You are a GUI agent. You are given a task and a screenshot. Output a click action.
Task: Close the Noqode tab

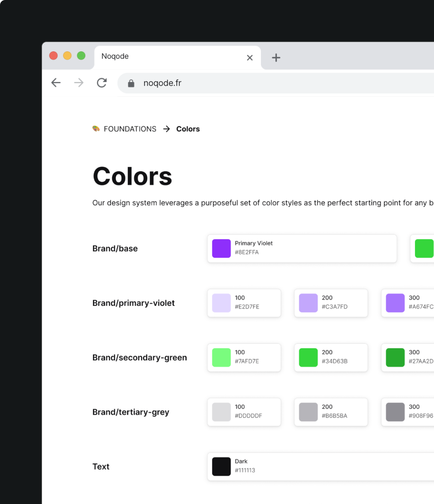[x=250, y=58]
